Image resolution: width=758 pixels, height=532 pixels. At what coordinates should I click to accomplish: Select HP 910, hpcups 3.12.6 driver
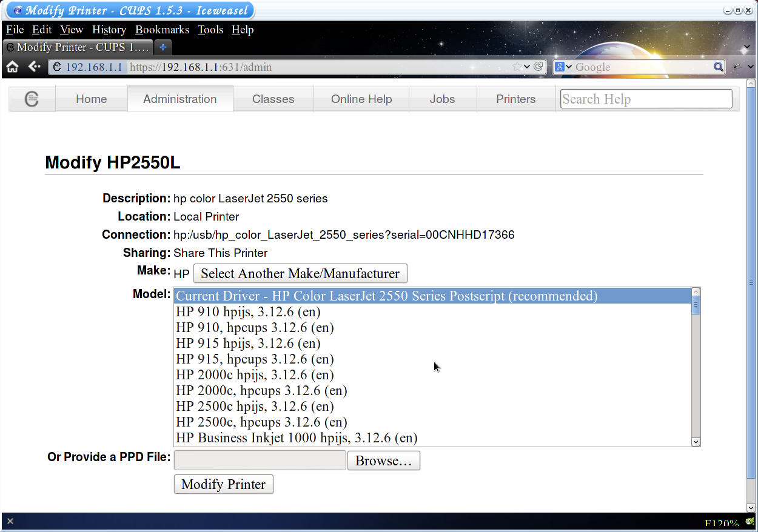pos(433,327)
